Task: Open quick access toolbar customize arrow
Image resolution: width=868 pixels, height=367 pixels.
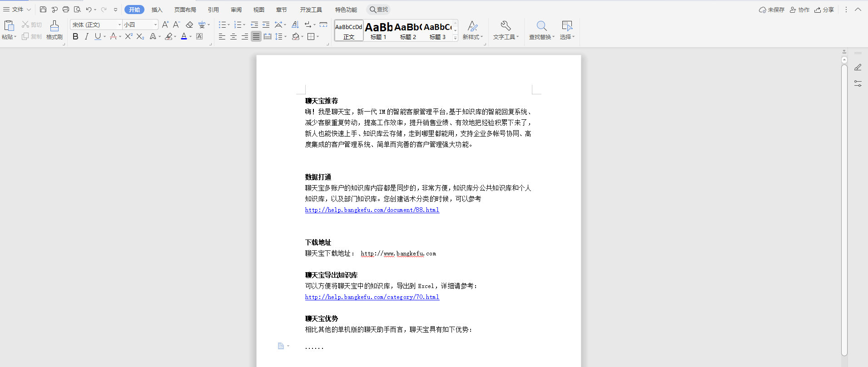Action: pos(115,10)
